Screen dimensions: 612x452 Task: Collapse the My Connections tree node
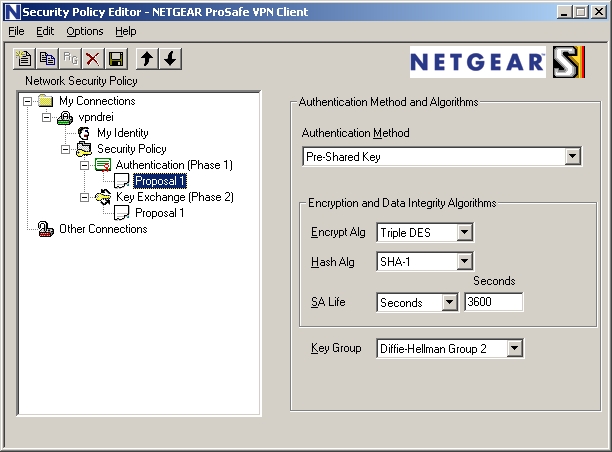(27, 101)
